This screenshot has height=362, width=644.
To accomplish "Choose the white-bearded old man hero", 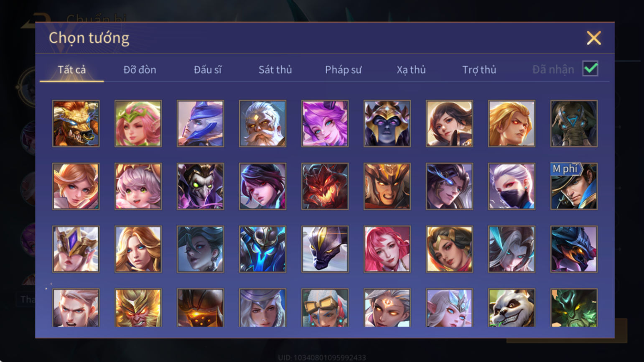I will tap(262, 124).
